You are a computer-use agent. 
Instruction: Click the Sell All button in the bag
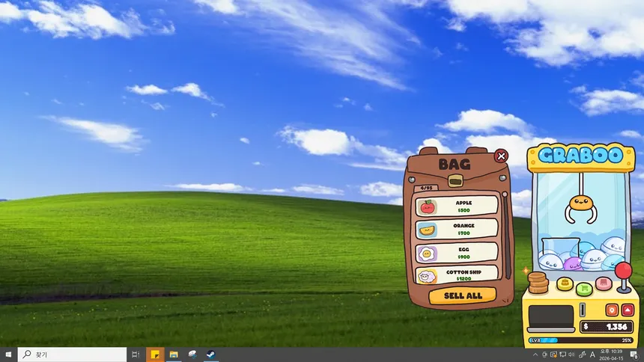tap(463, 295)
